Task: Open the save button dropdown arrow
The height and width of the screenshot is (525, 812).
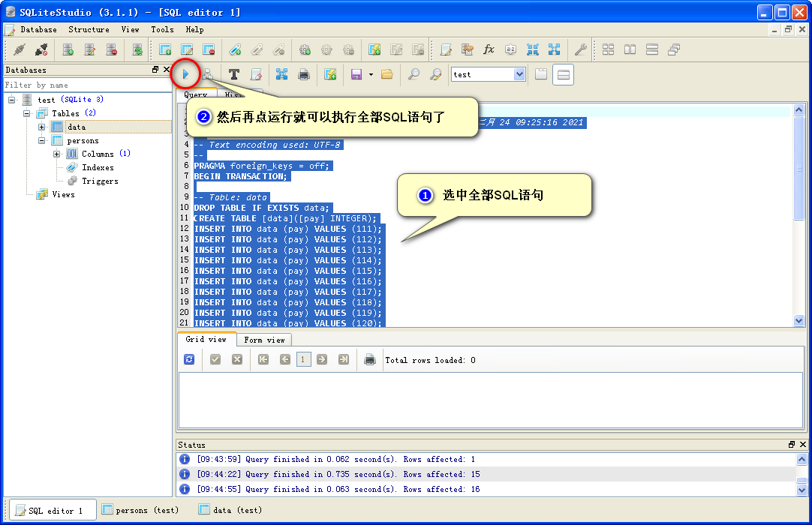Action: 371,74
